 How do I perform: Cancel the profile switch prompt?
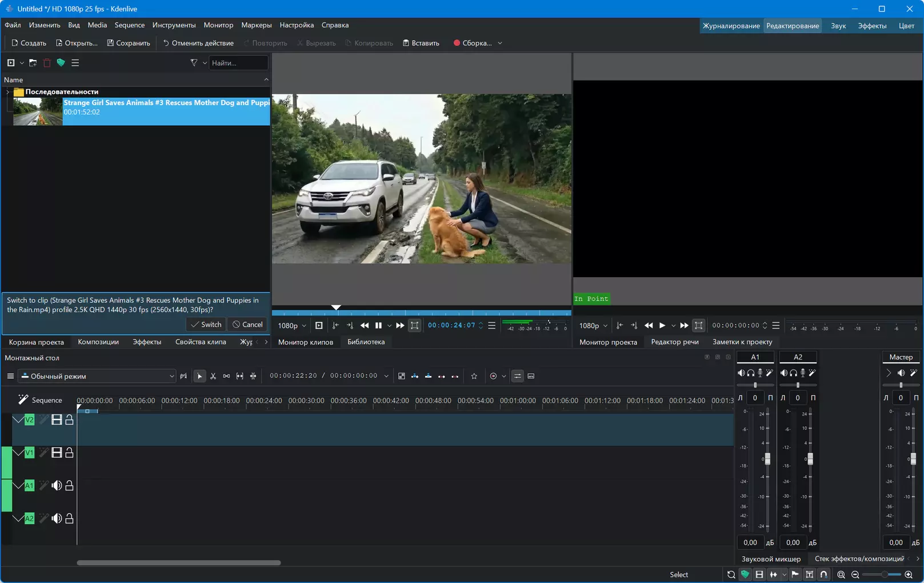click(x=247, y=325)
